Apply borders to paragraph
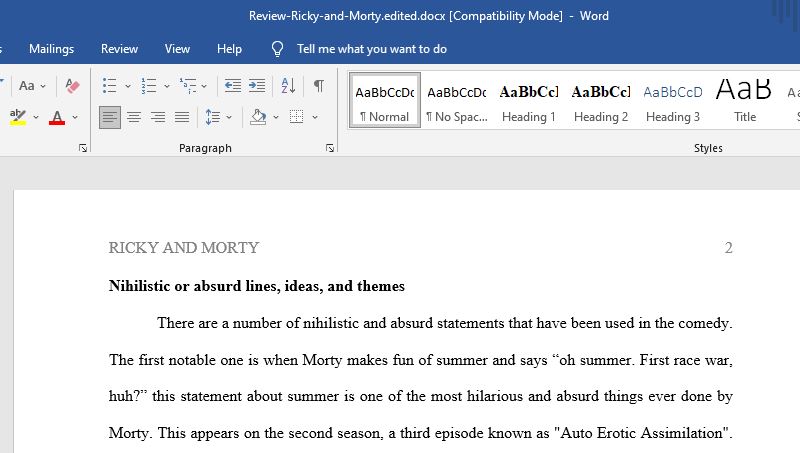 click(296, 117)
